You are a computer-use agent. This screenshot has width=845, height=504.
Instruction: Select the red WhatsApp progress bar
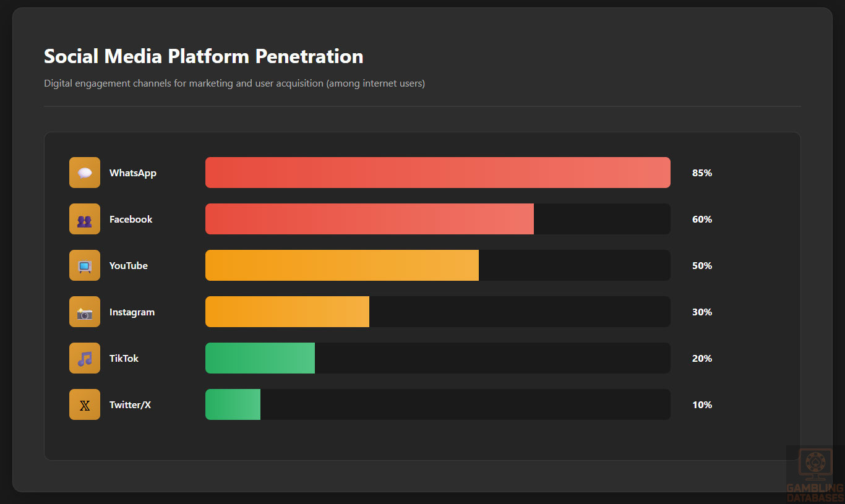[x=437, y=173]
